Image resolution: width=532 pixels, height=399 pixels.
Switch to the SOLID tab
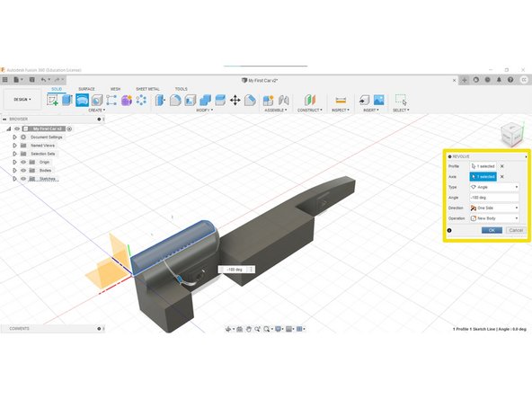click(x=57, y=89)
